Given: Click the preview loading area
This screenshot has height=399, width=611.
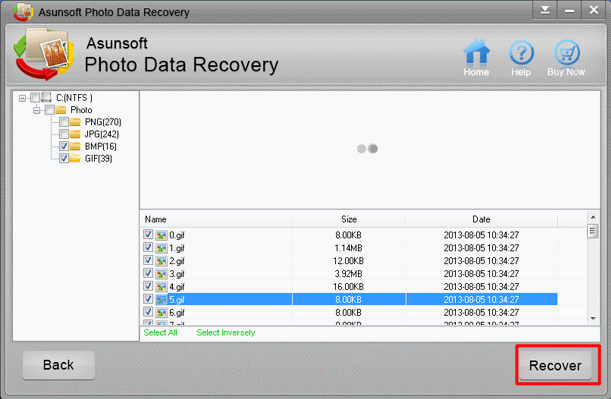Looking at the screenshot, I should click(x=369, y=150).
